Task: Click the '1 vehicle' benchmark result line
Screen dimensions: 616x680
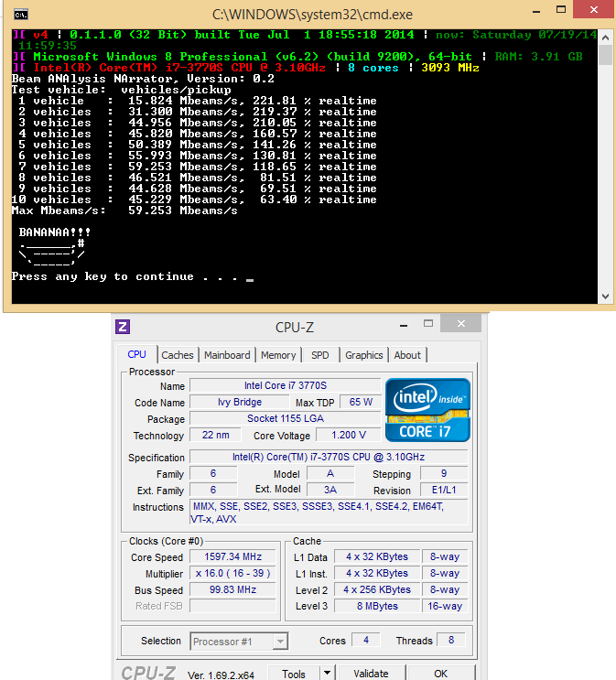Action: tap(198, 101)
